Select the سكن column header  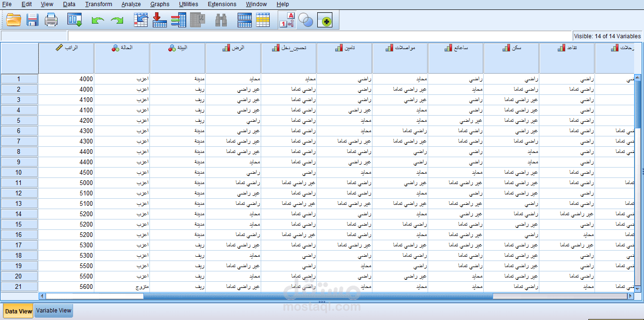[511, 58]
